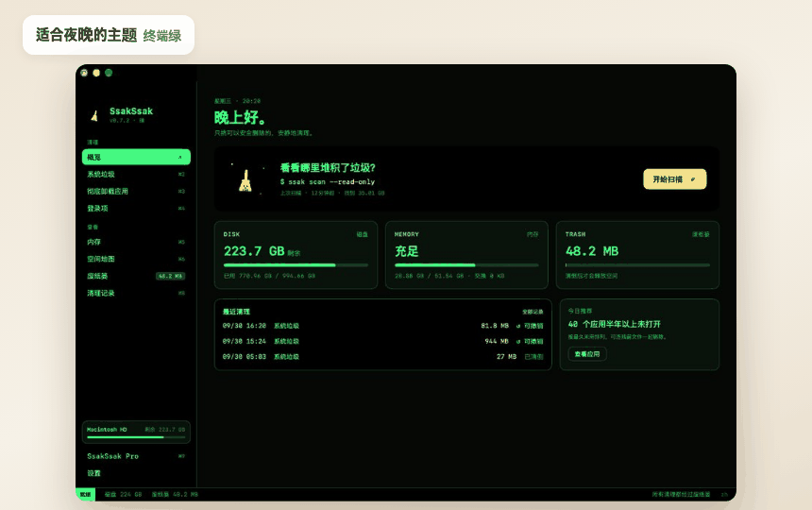This screenshot has height=510, width=812.
Task: Click the 磁盘 224 GB status bar entry
Action: (x=124, y=495)
